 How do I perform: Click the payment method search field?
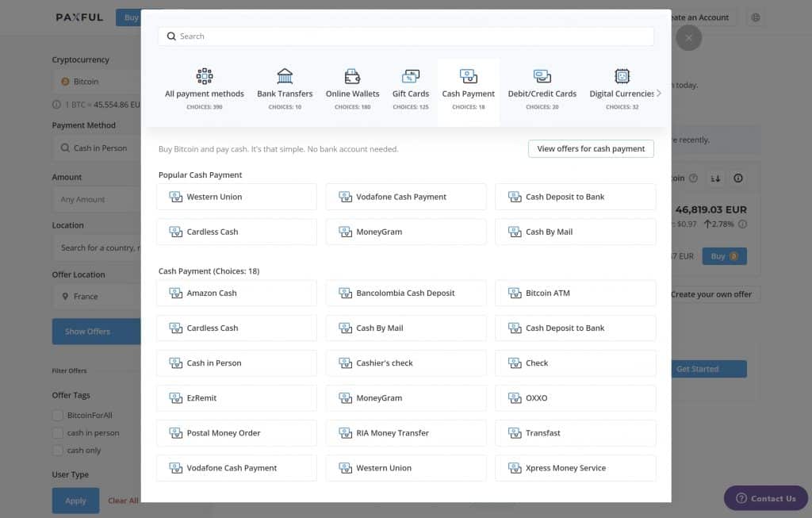pyautogui.click(x=406, y=36)
